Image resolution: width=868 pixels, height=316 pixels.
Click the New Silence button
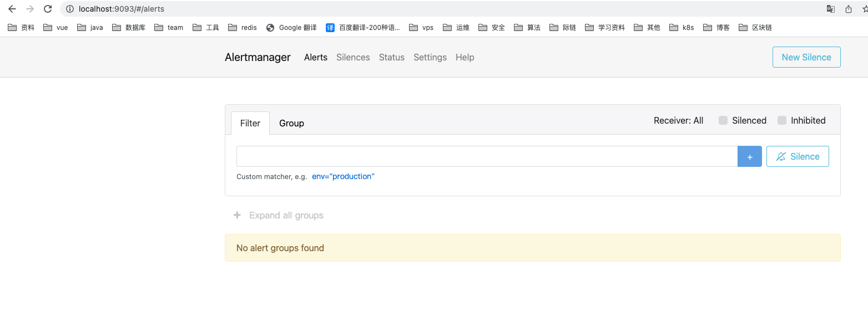click(x=806, y=57)
